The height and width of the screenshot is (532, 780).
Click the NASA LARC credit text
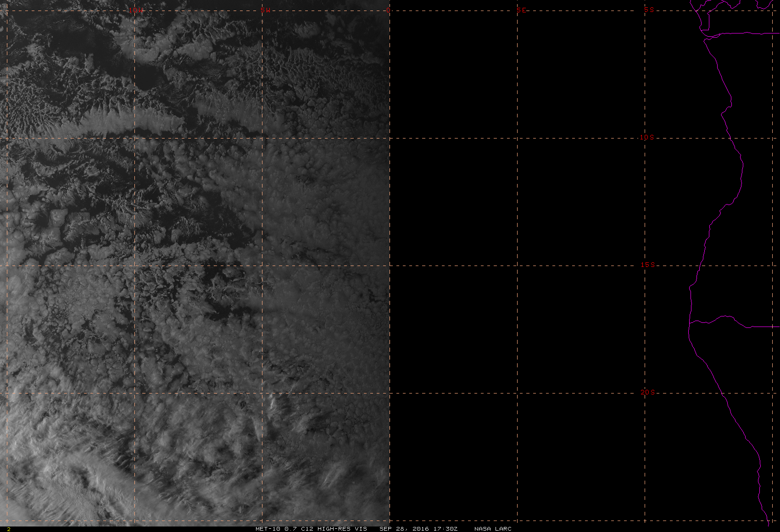pos(493,529)
